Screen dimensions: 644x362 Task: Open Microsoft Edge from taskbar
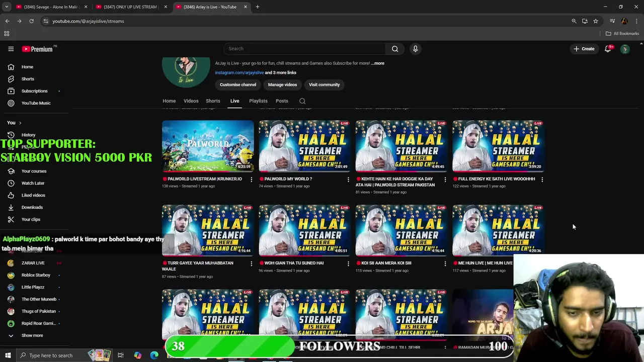coord(154,355)
